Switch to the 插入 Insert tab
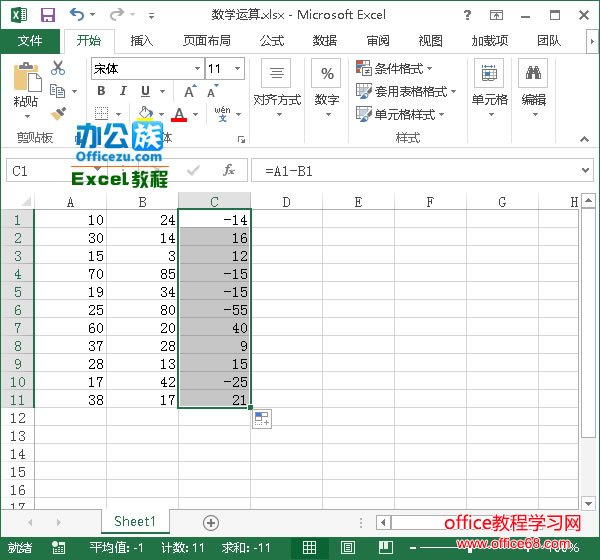Viewport: 600px width, 560px height. (x=141, y=41)
